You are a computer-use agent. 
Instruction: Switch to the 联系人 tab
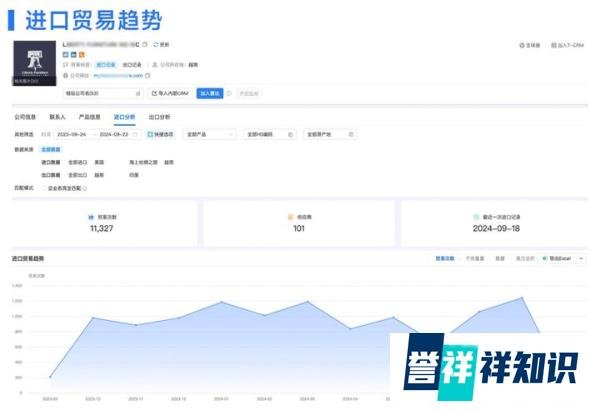pos(57,117)
